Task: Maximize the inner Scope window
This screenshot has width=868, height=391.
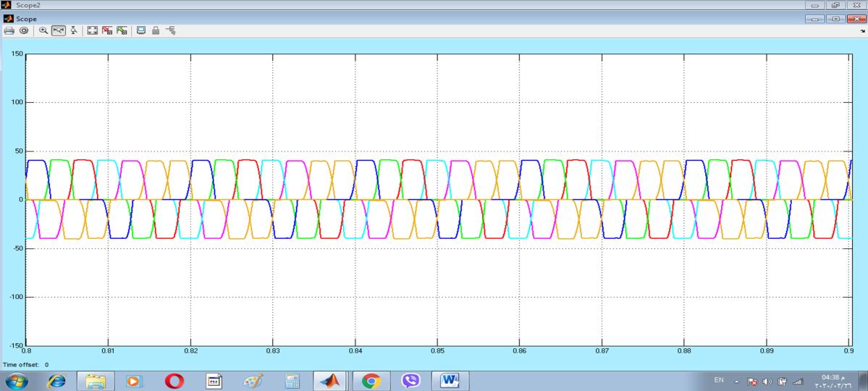Action: click(835, 19)
